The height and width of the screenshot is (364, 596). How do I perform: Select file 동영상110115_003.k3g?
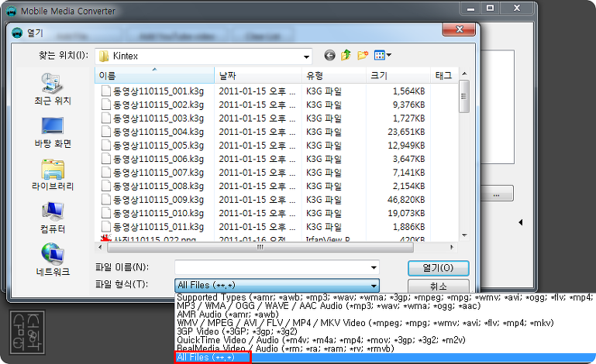pos(159,118)
